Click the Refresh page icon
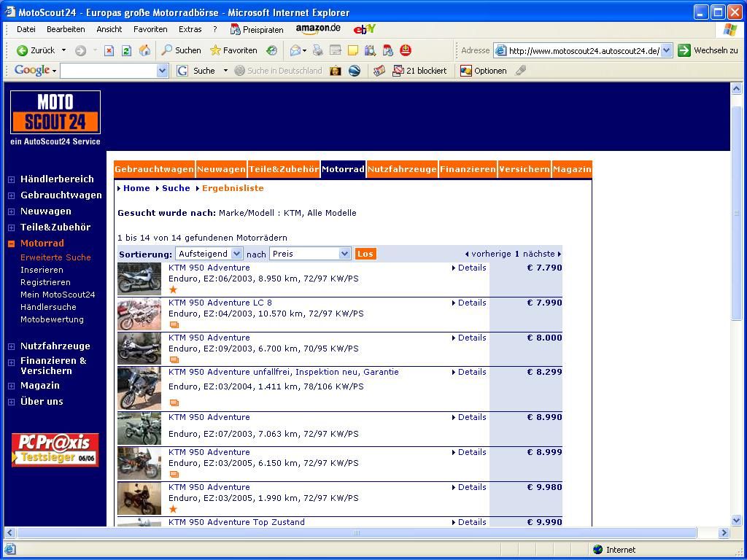 click(126, 50)
